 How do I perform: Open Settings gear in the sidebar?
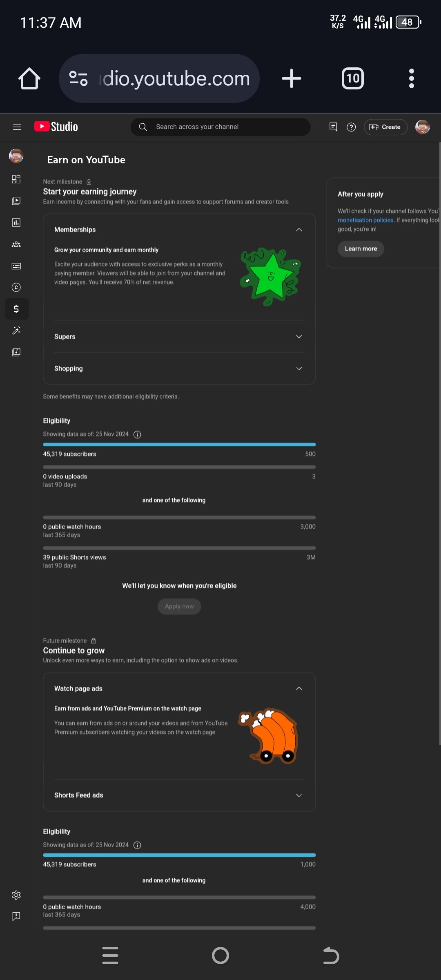16,895
